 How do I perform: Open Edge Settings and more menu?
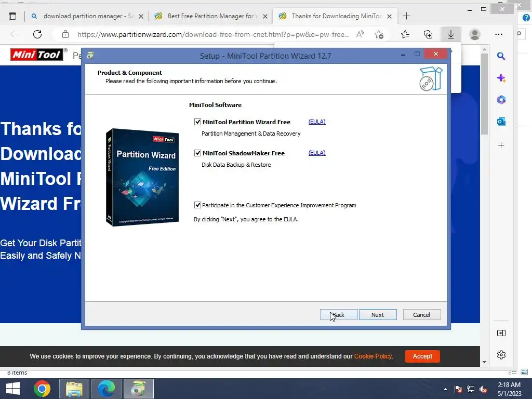(x=499, y=34)
